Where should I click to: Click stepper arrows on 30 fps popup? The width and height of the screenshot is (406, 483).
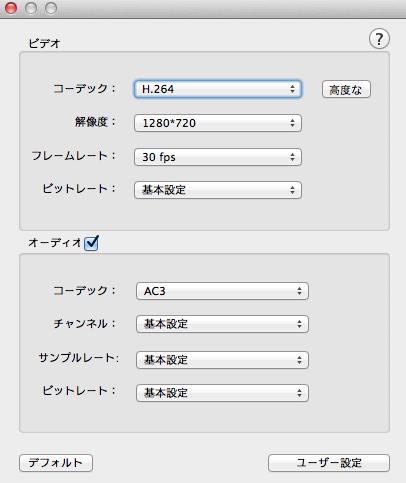[x=292, y=157]
